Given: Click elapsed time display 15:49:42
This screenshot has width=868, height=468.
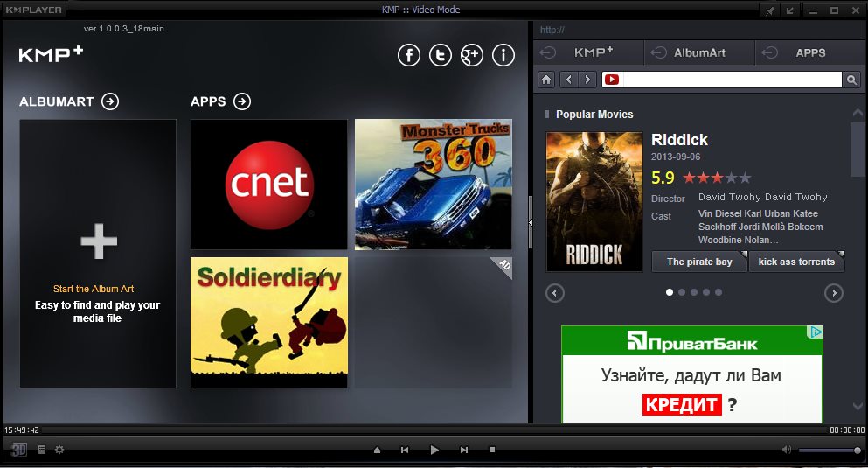Looking at the screenshot, I should click(x=22, y=430).
